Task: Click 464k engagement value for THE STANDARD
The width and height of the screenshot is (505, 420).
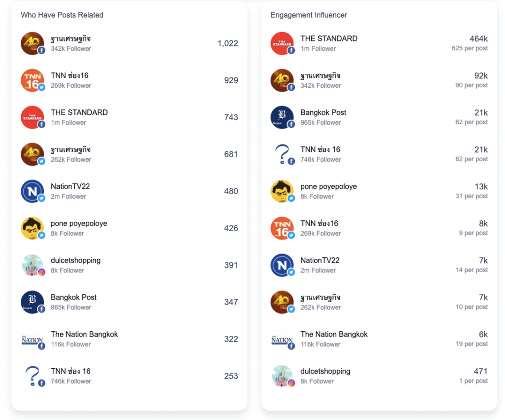Action: [478, 38]
